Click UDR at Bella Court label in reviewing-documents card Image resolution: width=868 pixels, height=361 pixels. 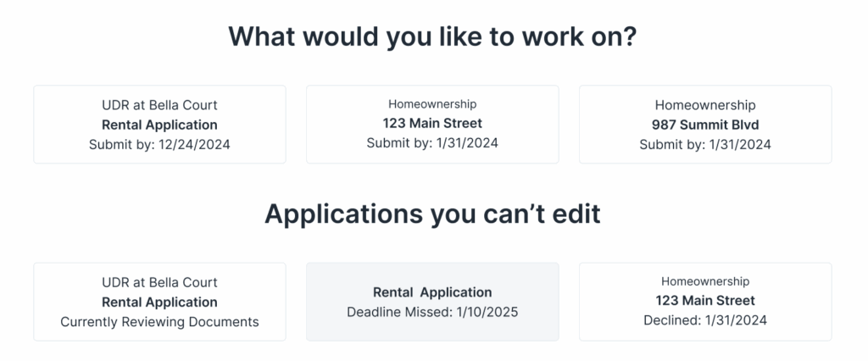159,282
